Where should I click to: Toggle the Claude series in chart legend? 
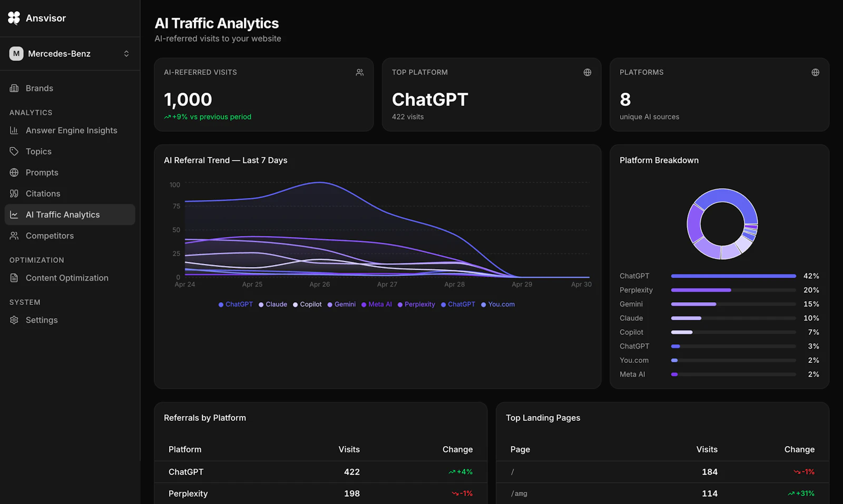coord(273,304)
